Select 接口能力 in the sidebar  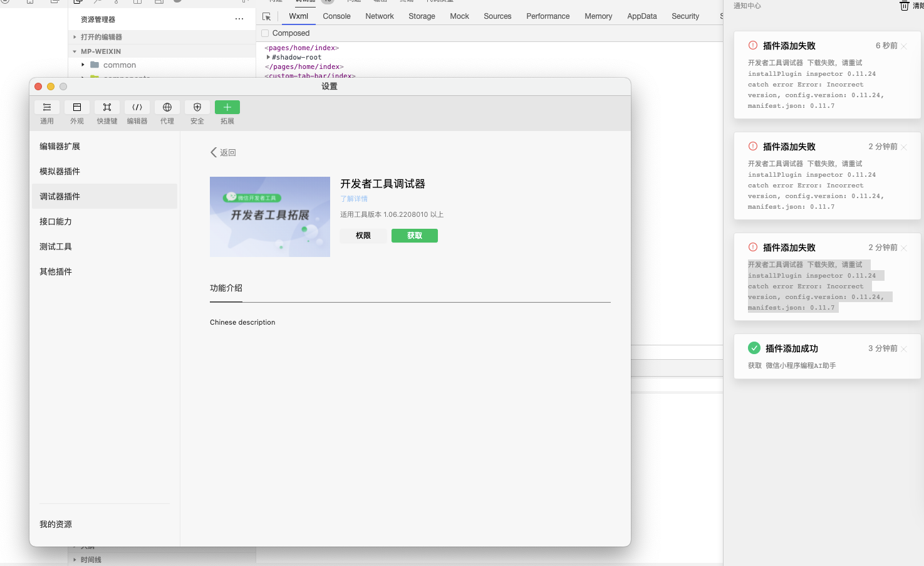click(105, 221)
